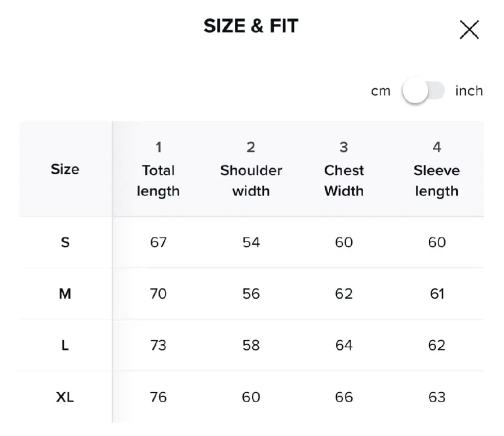Select the Chest Width column header

344,169
